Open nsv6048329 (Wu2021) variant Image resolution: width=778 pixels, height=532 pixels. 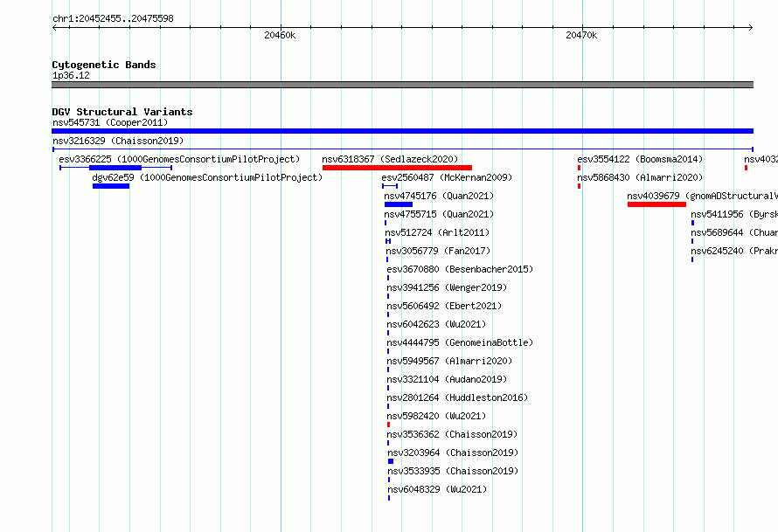click(437, 489)
